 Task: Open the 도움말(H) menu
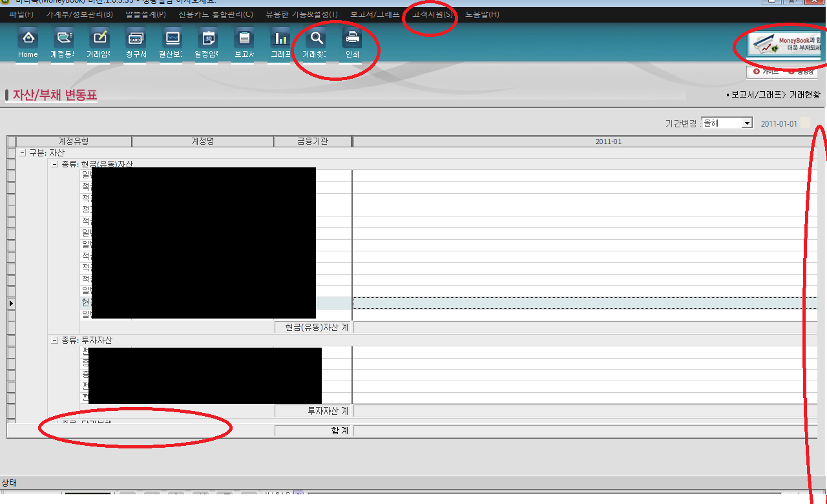click(482, 14)
